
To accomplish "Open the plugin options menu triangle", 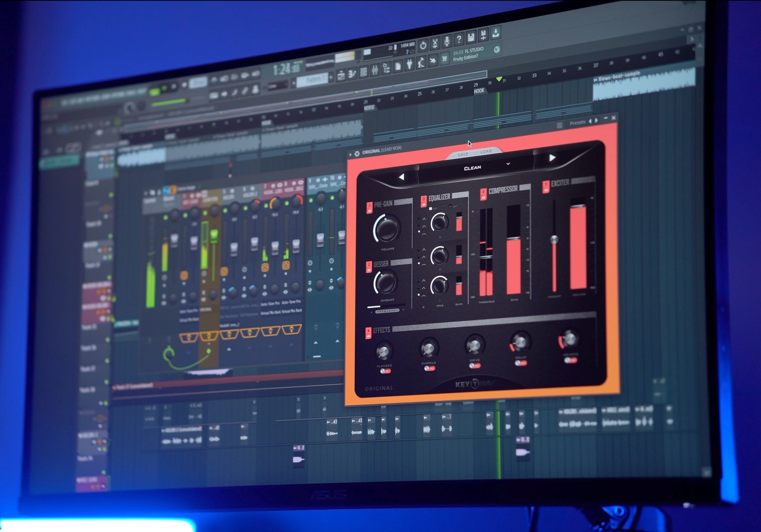I will coord(350,154).
